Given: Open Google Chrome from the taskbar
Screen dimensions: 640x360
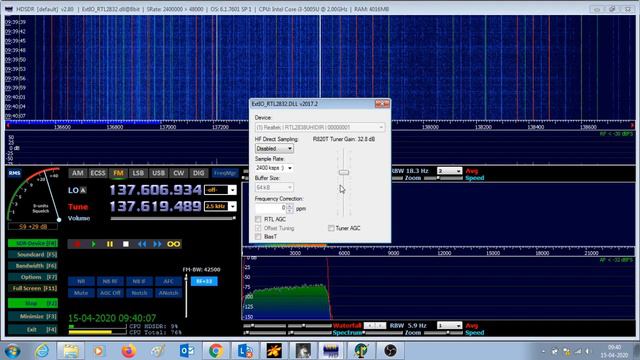Looking at the screenshot, I should pos(216,351).
